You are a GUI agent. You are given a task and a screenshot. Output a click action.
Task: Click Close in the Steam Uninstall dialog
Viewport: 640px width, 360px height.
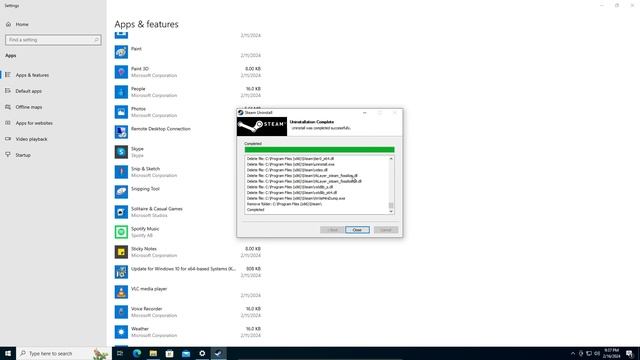coord(357,230)
